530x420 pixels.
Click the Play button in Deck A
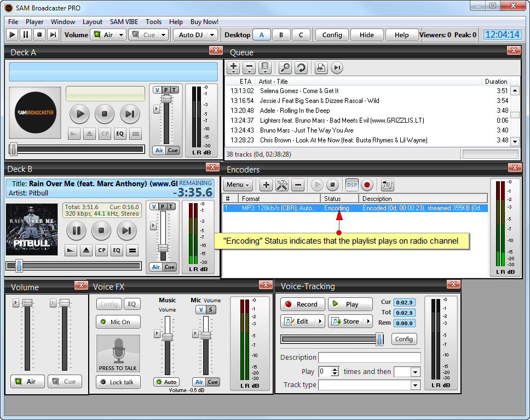[80, 114]
